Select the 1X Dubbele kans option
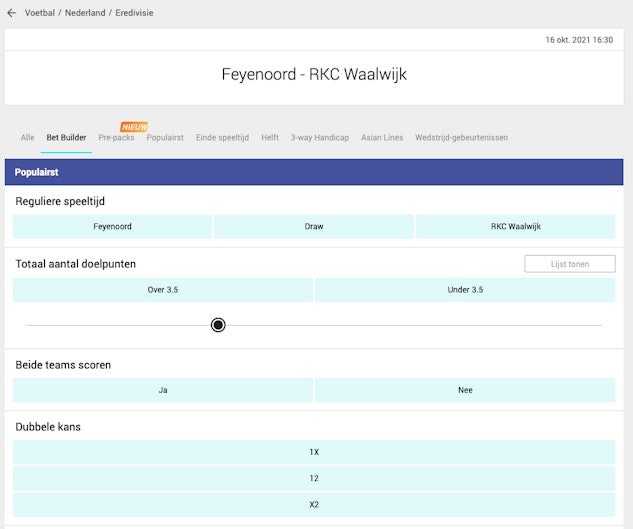633x529 pixels. tap(314, 452)
